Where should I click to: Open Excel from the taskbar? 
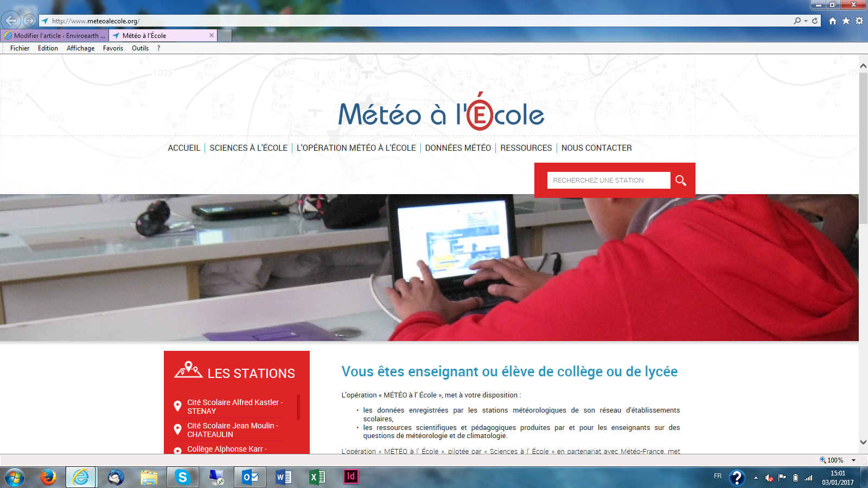point(316,478)
